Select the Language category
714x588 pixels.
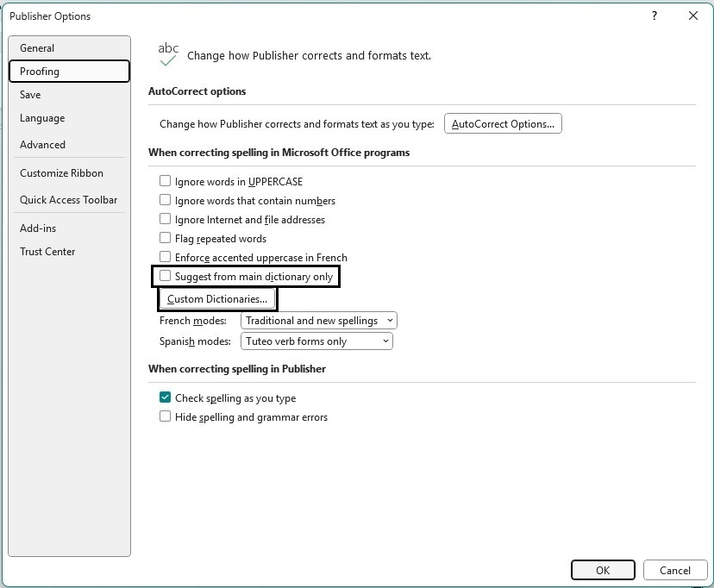click(x=42, y=118)
